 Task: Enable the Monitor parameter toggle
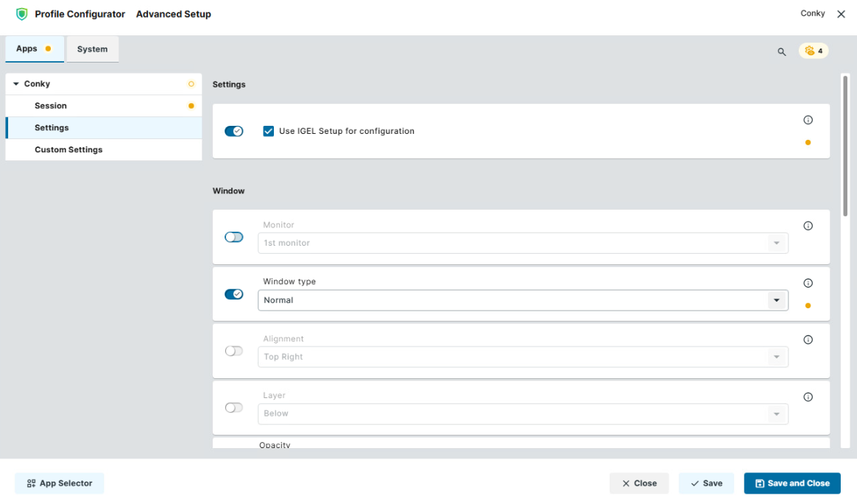[x=234, y=237]
